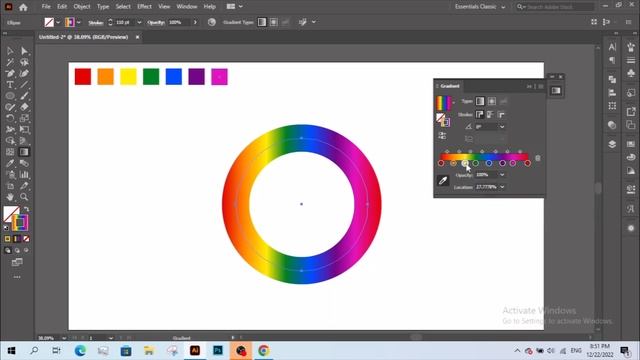Apply gradient across stroke option
Viewport: 640px width, 360px height.
click(501, 115)
